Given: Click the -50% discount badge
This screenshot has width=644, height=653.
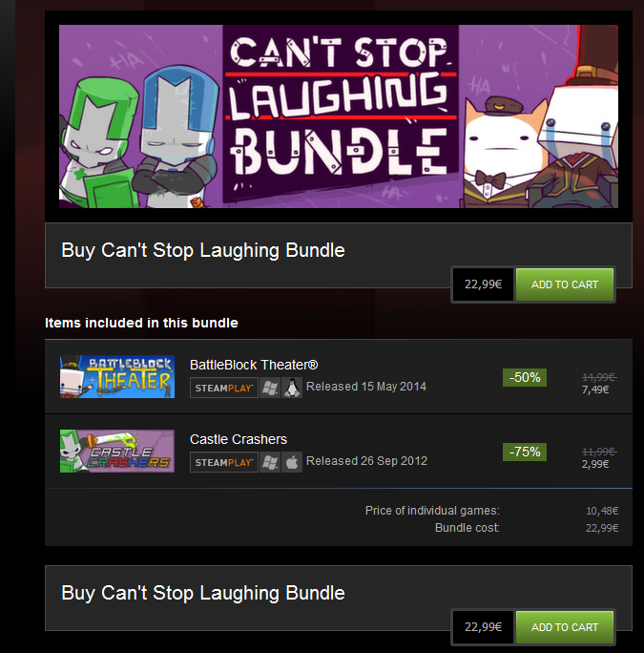Looking at the screenshot, I should [x=525, y=378].
